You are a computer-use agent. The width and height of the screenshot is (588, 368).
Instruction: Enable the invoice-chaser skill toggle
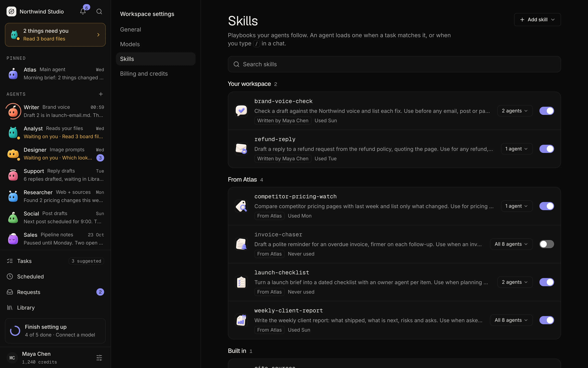pos(547,244)
